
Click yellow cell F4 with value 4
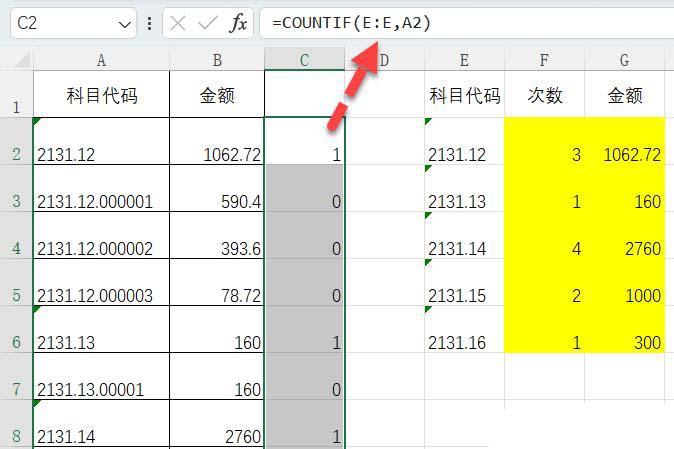coord(545,236)
